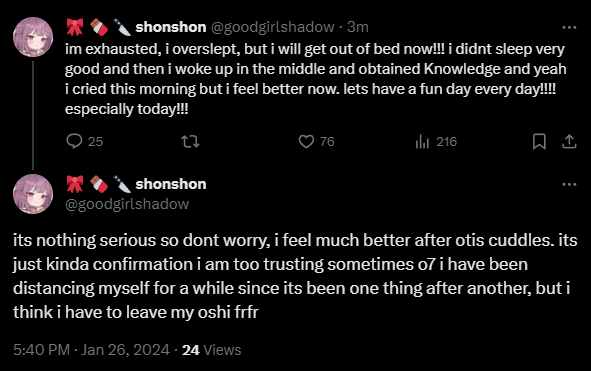Open the 25 replies count
Viewport: 591px width, 371px height.
click(x=95, y=142)
